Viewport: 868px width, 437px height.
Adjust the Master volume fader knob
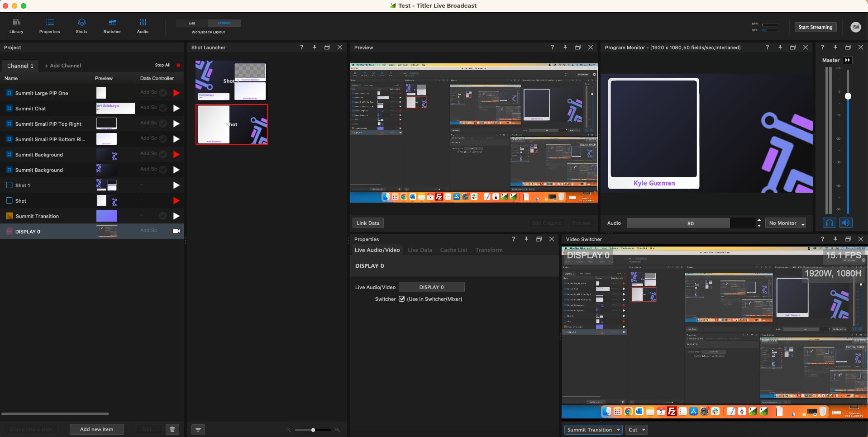pos(848,96)
